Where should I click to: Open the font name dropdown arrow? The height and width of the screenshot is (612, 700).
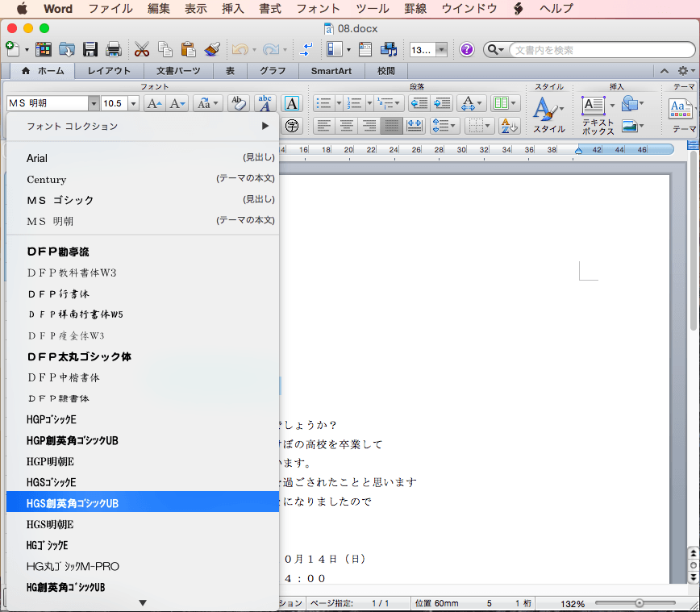[94, 103]
